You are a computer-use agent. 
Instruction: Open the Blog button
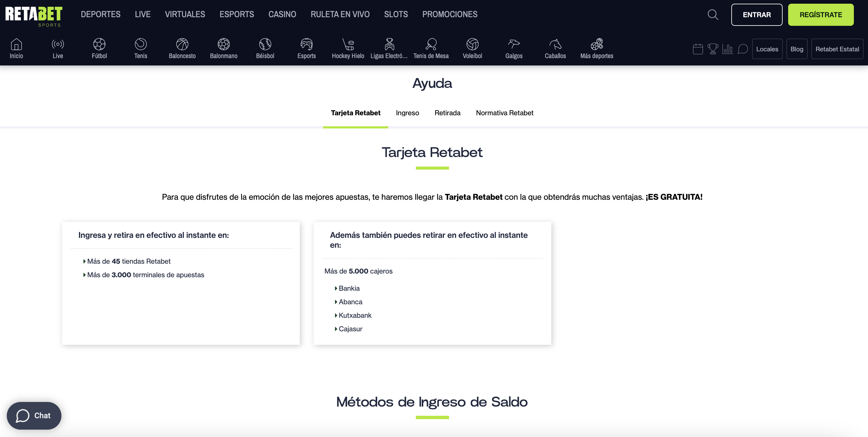(x=796, y=49)
